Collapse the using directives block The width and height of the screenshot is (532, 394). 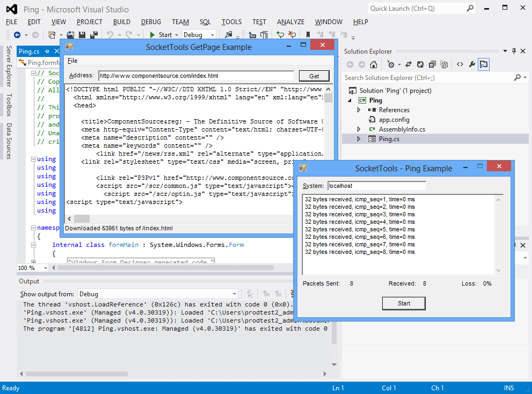point(34,159)
